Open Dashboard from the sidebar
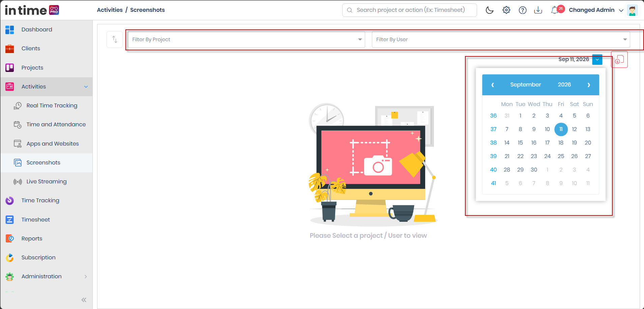The height and width of the screenshot is (309, 644). click(x=46, y=29)
